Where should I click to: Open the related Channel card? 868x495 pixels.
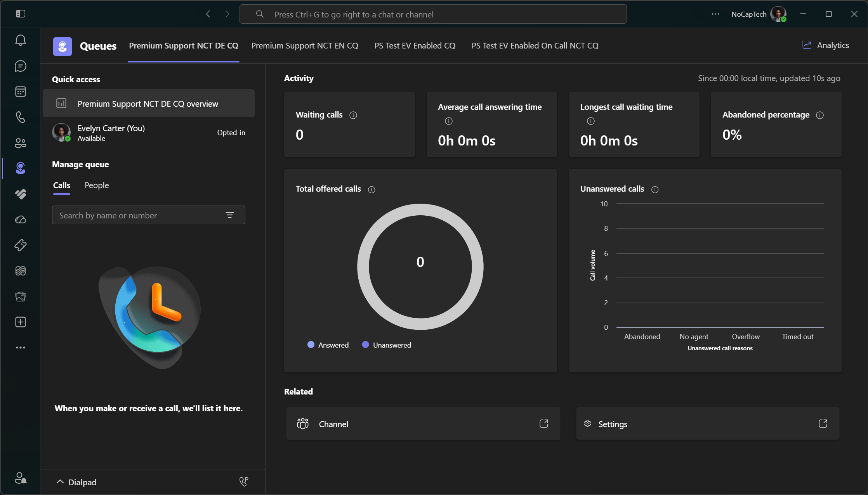click(423, 424)
